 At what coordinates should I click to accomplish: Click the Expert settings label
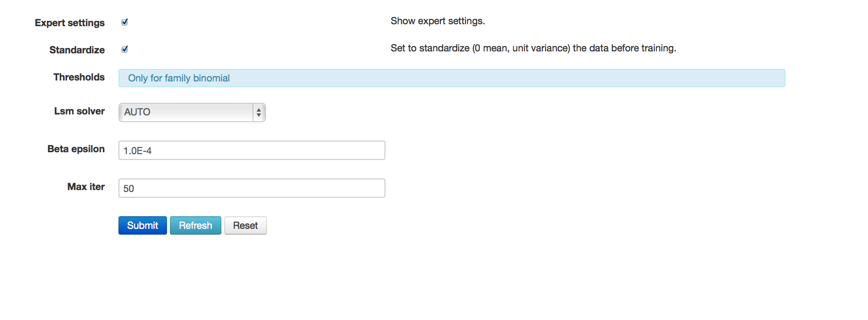point(69,23)
